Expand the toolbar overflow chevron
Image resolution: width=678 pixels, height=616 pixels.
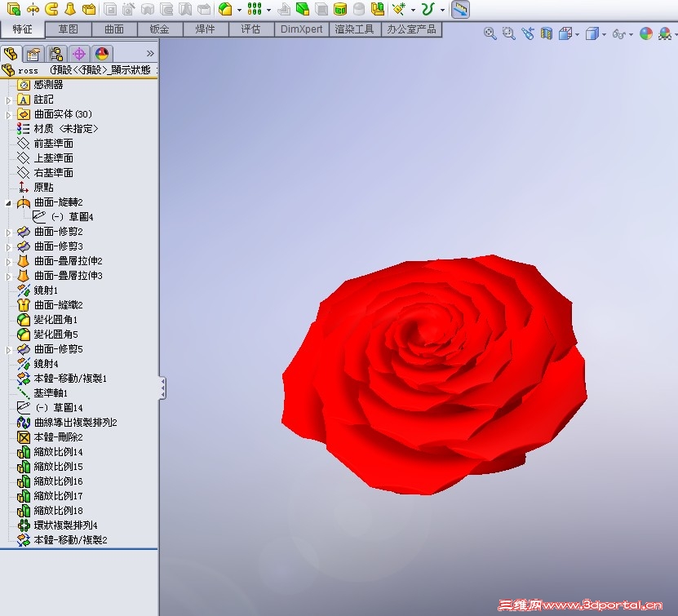(x=151, y=52)
